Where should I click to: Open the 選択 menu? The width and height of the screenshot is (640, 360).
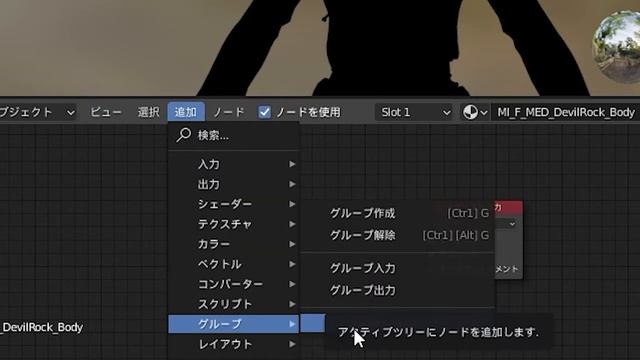[x=148, y=112]
